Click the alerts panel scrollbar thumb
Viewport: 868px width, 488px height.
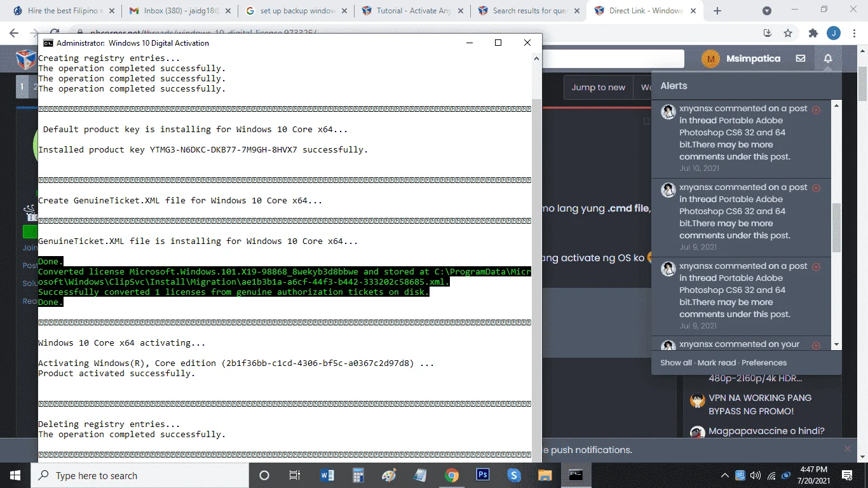(836, 227)
